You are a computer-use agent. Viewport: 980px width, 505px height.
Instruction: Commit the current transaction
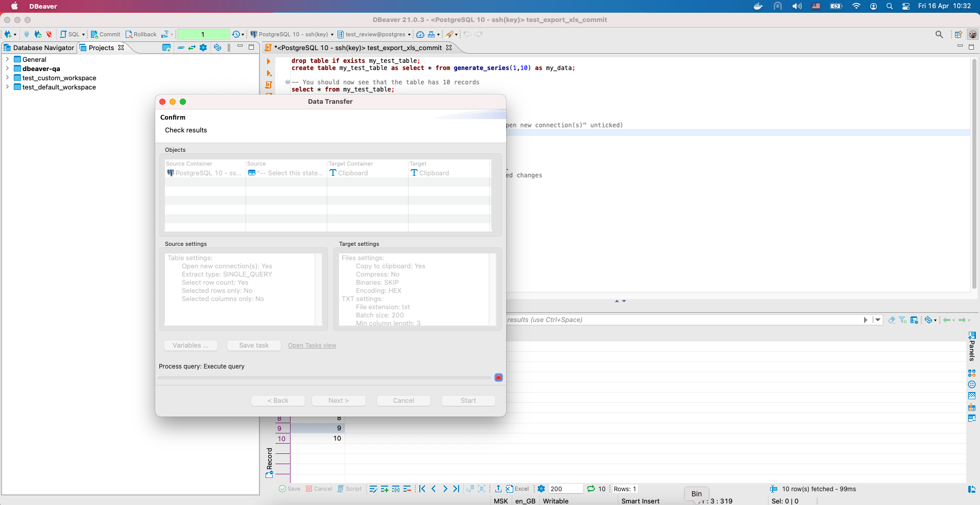[x=105, y=34]
